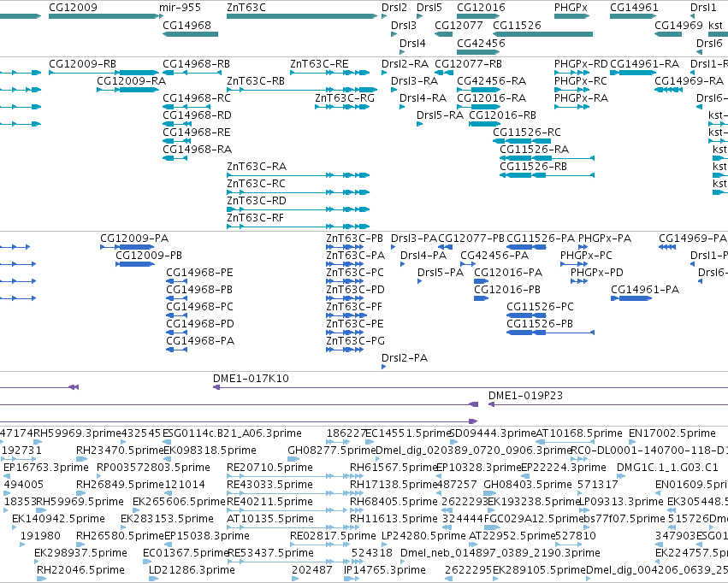This screenshot has width=728, height=583.
Task: Select protein CG12009-PA
Action: [x=134, y=238]
